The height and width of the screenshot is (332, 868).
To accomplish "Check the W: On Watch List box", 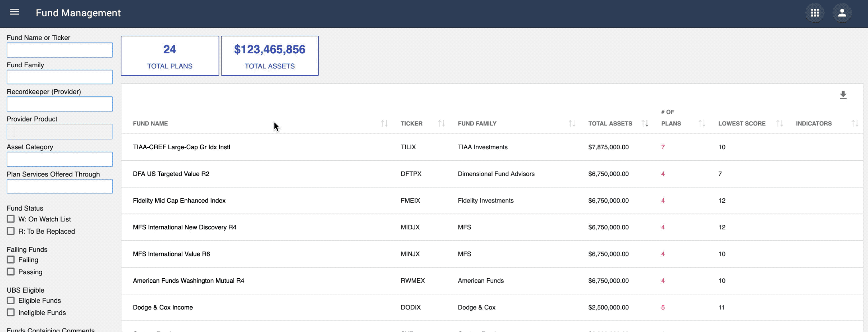I will point(11,219).
